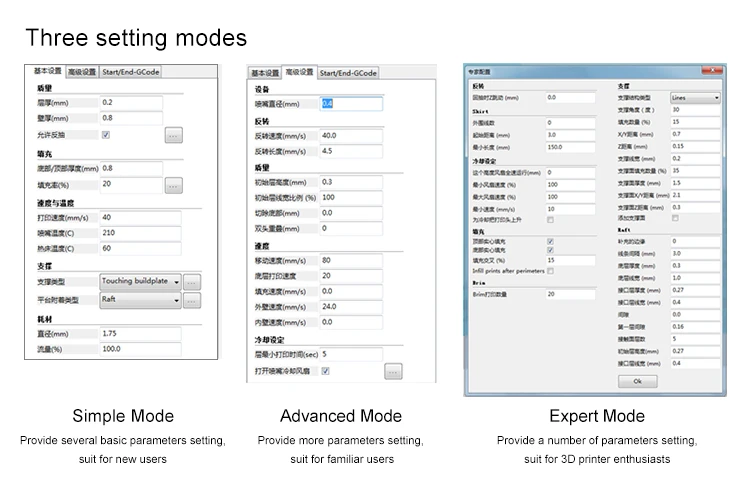The image size is (750, 488).
Task: Click Raft field showing 1.0
Action: point(695,278)
